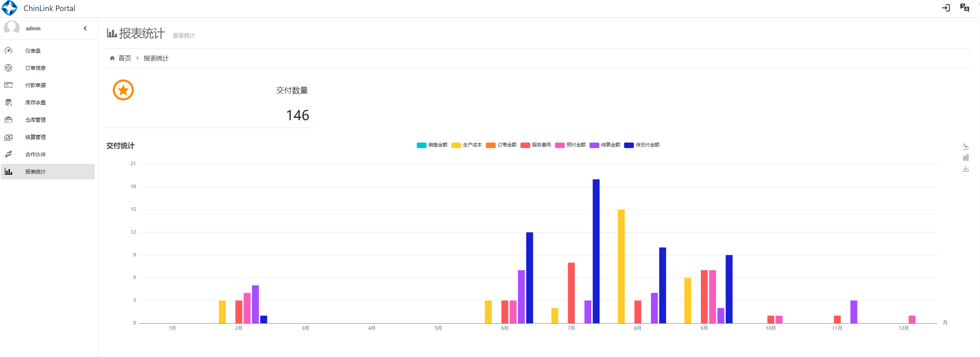Toggle 待支付金额 series in chart legend
The width and height of the screenshot is (980, 357).
pos(642,145)
